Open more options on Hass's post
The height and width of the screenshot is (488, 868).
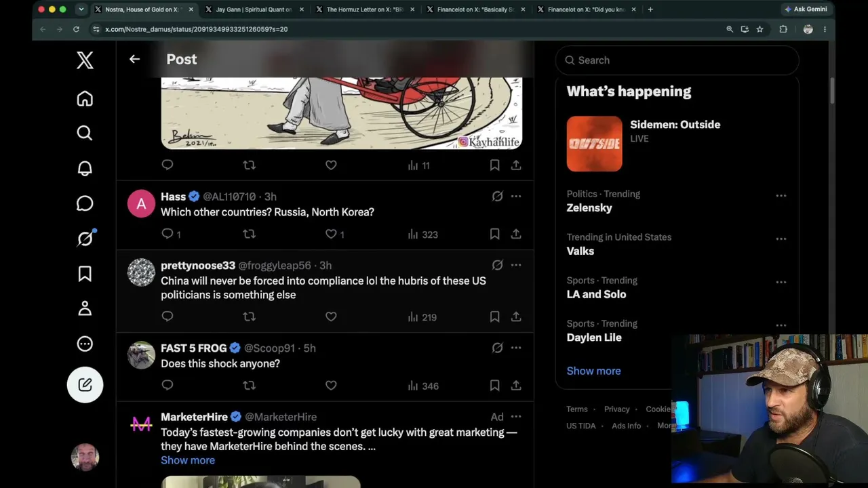pos(516,197)
